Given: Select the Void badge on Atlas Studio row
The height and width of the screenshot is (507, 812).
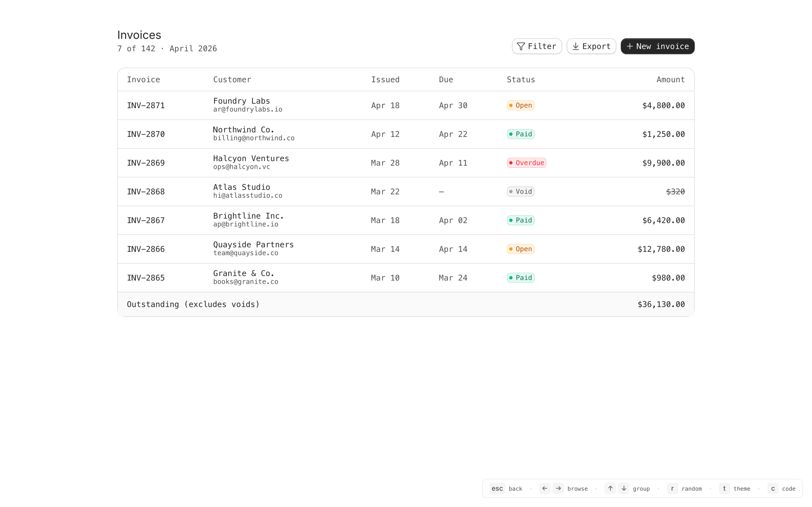Looking at the screenshot, I should pyautogui.click(x=520, y=192).
